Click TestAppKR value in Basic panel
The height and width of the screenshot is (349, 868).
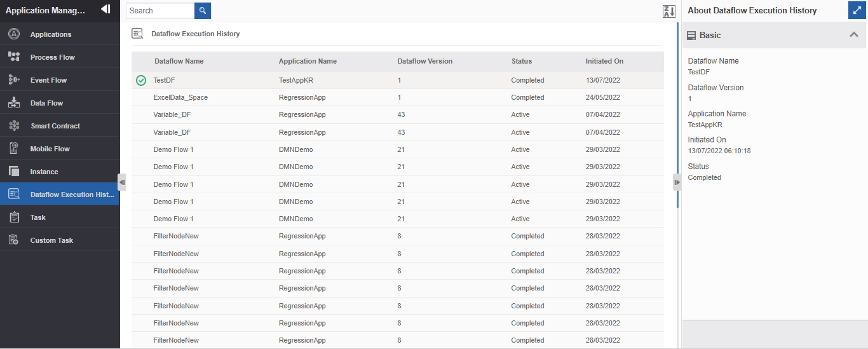point(705,125)
